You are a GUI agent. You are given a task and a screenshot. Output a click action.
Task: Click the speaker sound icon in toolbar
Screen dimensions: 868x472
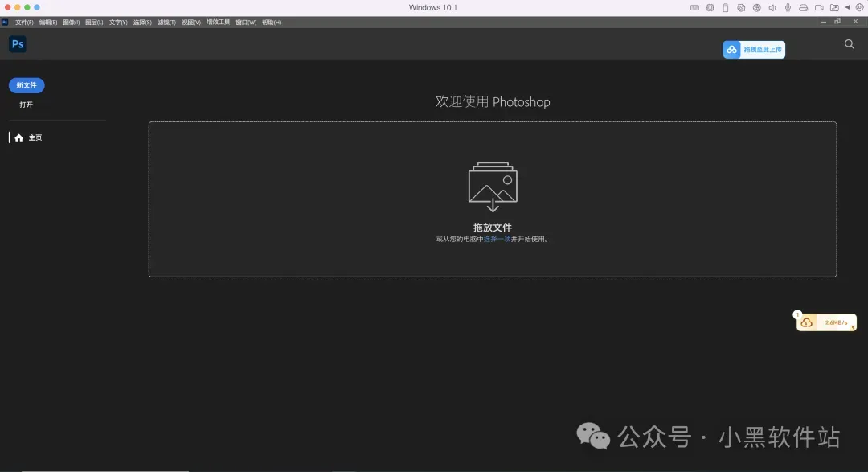pyautogui.click(x=772, y=8)
